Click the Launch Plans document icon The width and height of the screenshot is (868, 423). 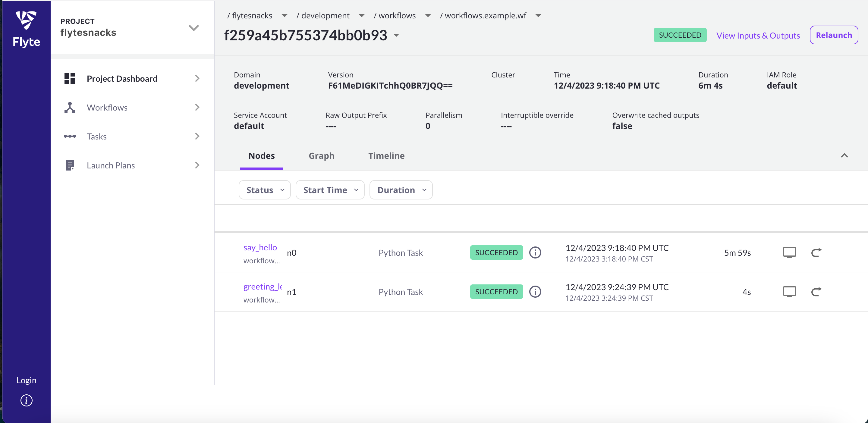(70, 165)
